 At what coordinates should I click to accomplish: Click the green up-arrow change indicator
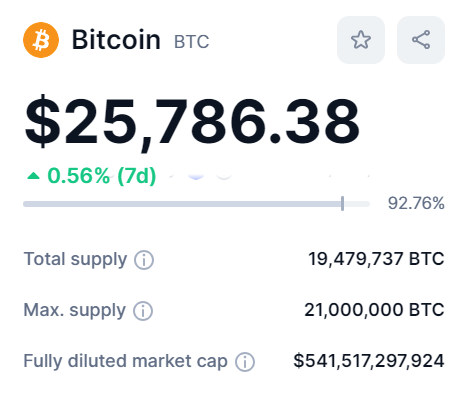(x=33, y=176)
